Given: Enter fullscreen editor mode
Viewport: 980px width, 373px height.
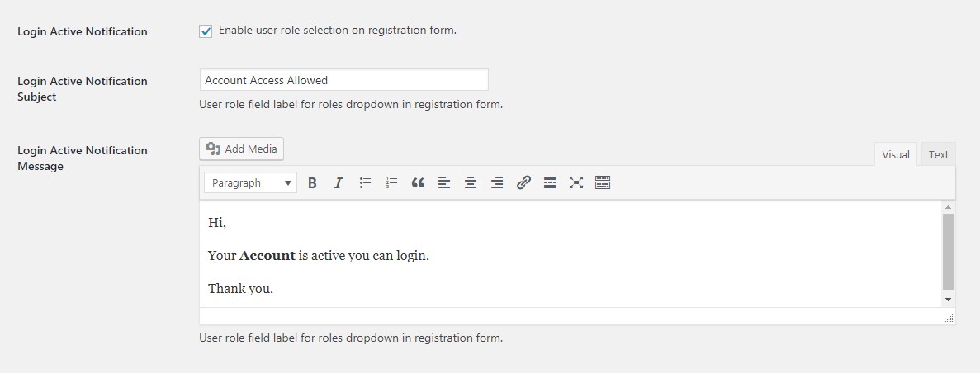Looking at the screenshot, I should [x=576, y=183].
